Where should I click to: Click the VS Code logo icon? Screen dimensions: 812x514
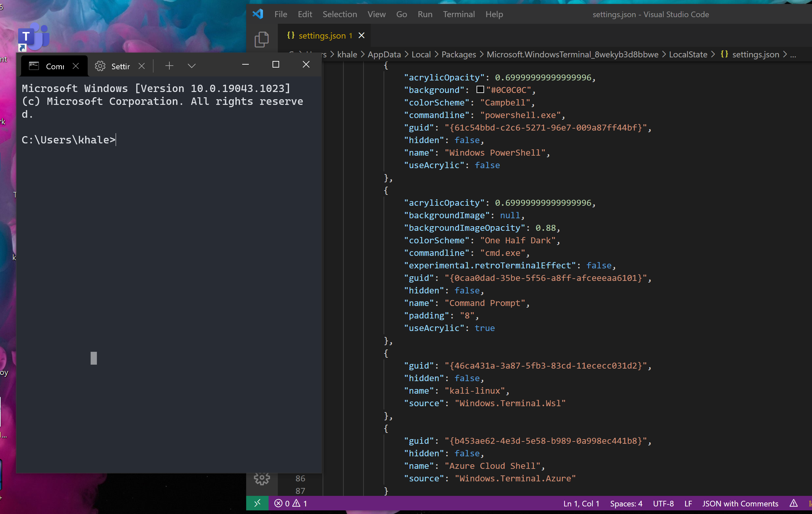[258, 14]
